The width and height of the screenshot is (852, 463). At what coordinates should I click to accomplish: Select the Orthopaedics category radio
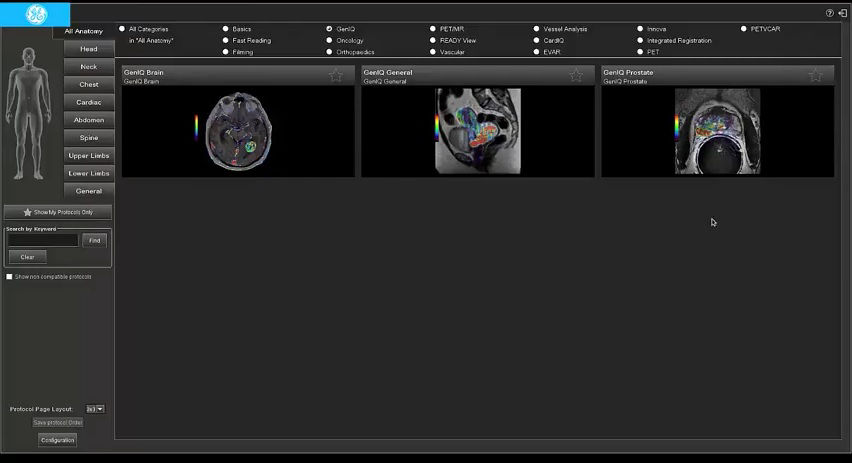pos(329,52)
